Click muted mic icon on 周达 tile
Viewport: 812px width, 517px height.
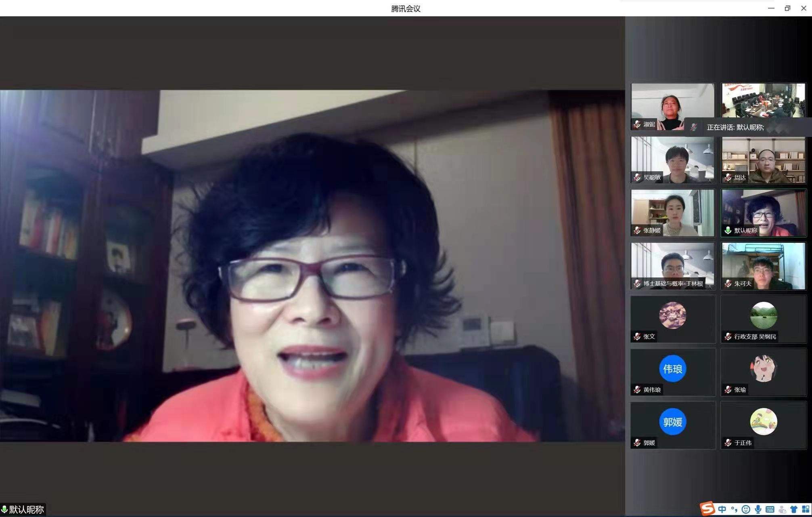[728, 177]
